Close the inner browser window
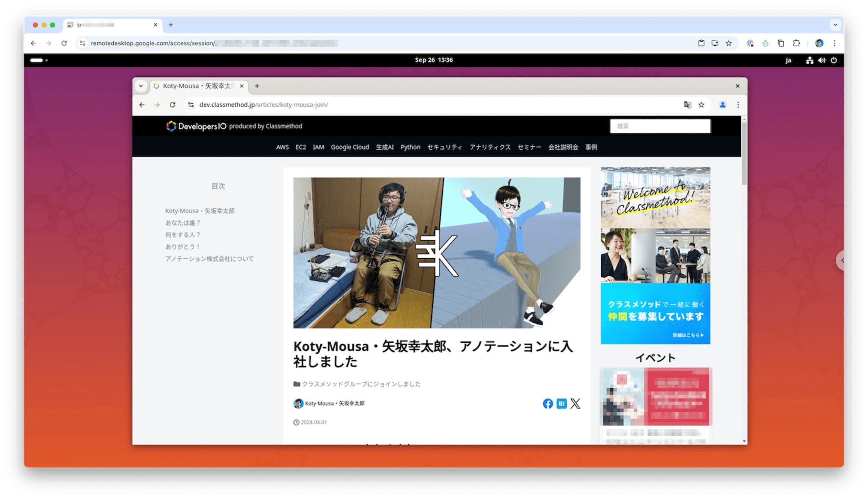868x499 pixels. (737, 86)
